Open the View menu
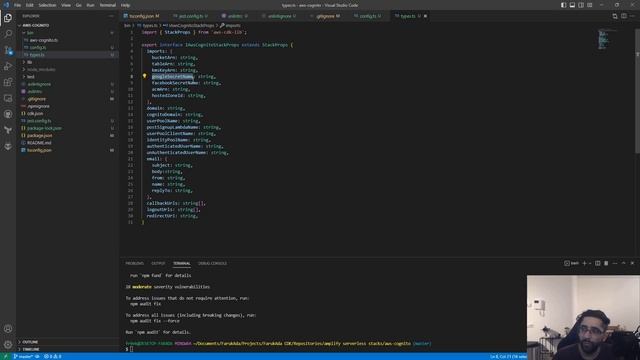The width and height of the screenshot is (640, 360). [x=66, y=5]
